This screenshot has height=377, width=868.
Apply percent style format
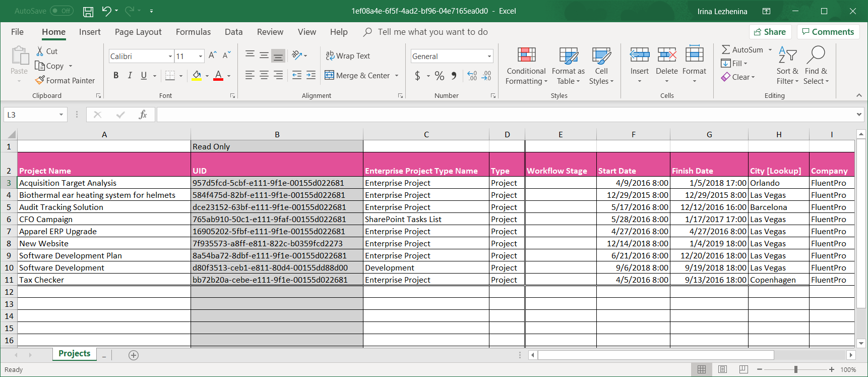(440, 76)
